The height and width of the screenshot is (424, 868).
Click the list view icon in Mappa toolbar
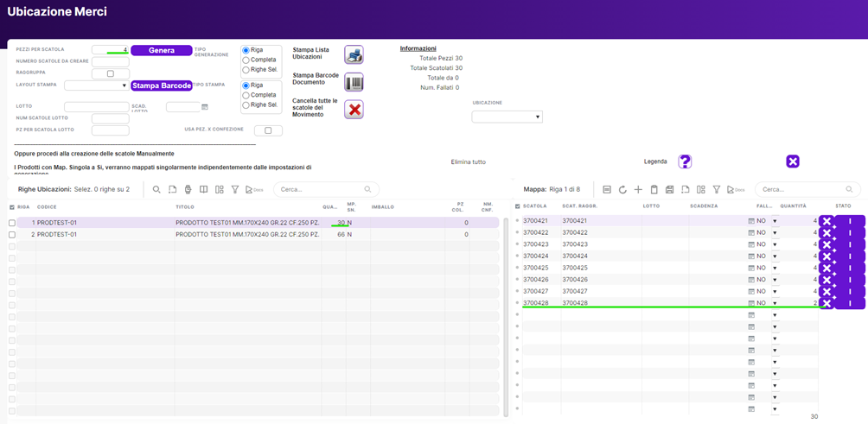click(x=607, y=190)
